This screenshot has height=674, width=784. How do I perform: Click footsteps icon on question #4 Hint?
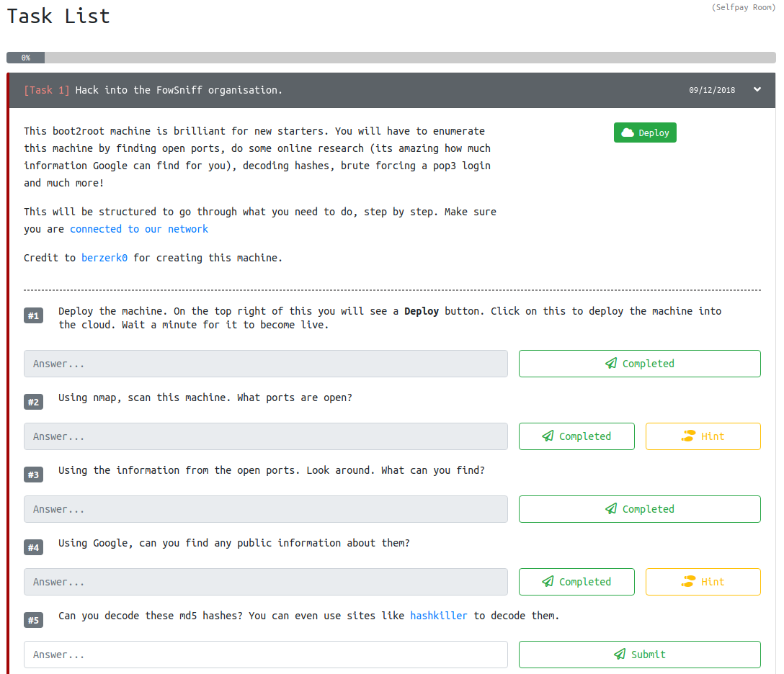coord(688,582)
